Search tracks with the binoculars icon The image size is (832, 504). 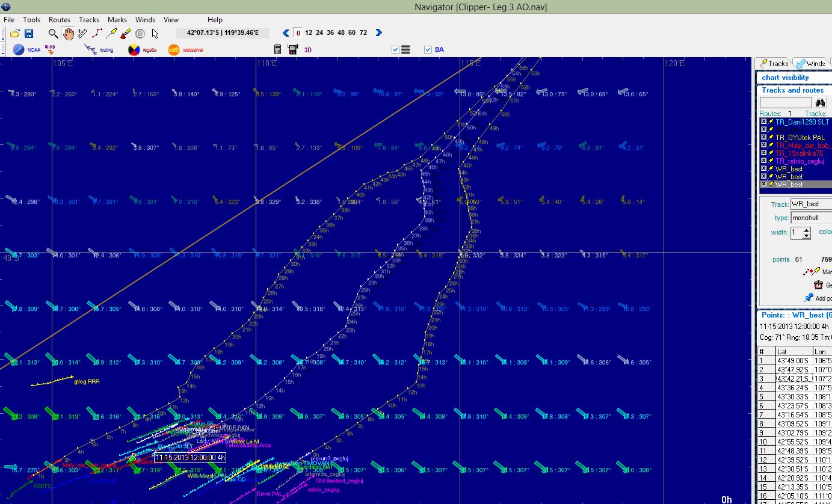(x=821, y=103)
